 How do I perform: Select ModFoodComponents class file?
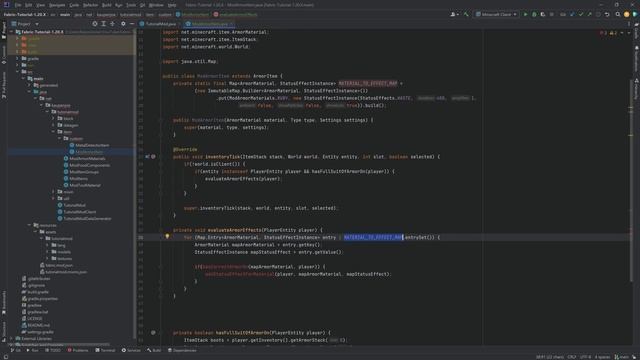point(87,165)
